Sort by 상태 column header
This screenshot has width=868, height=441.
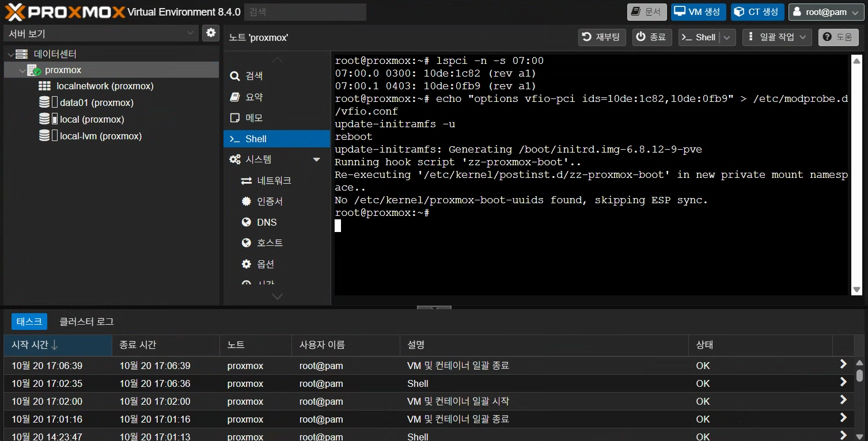[x=760, y=345]
